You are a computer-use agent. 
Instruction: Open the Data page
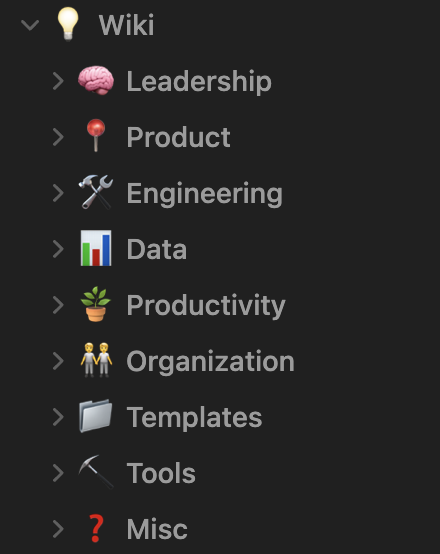157,249
